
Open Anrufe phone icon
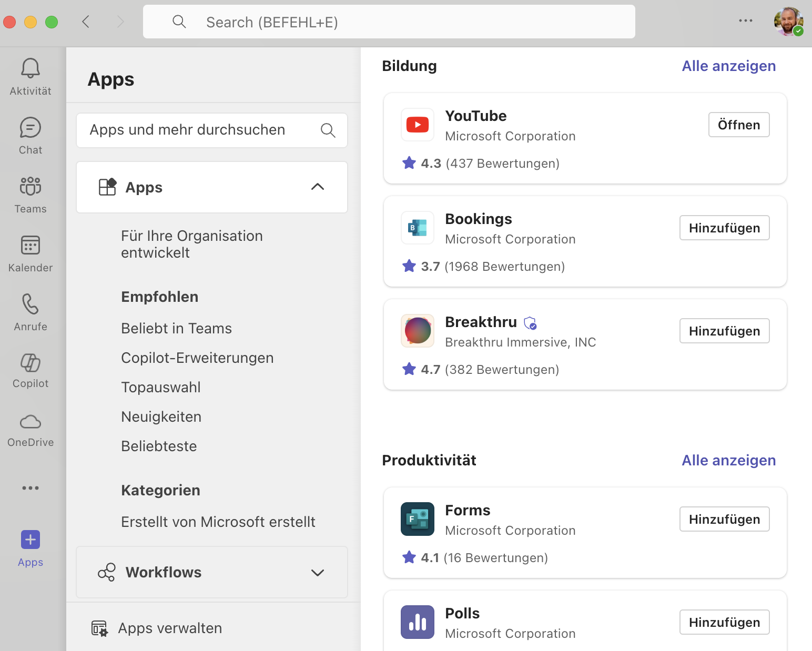pos(31,304)
